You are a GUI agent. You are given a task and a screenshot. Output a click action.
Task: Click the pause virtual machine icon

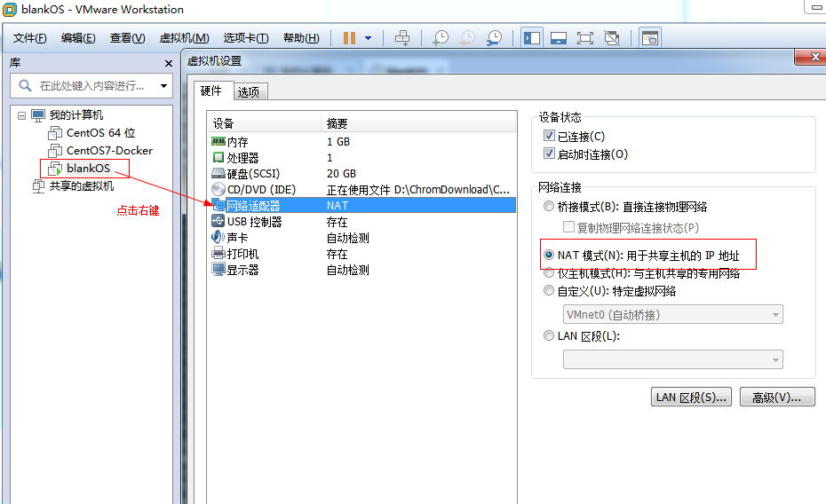(349, 38)
